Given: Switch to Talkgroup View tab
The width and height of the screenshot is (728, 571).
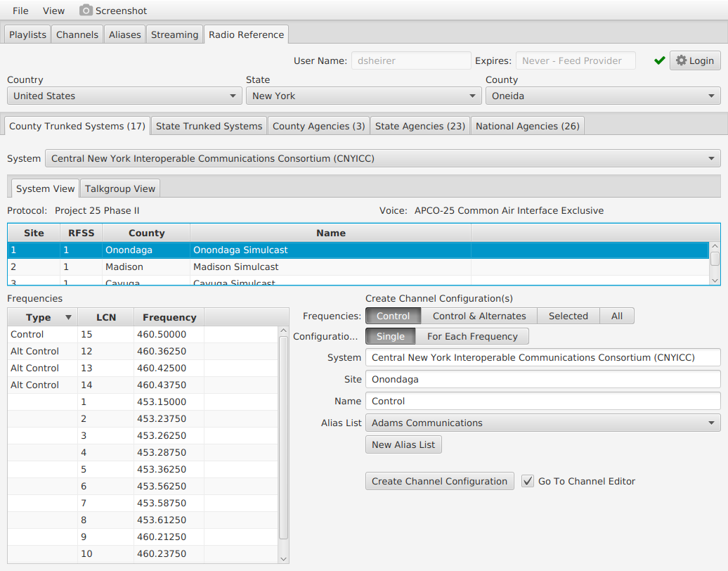Looking at the screenshot, I should click(119, 188).
